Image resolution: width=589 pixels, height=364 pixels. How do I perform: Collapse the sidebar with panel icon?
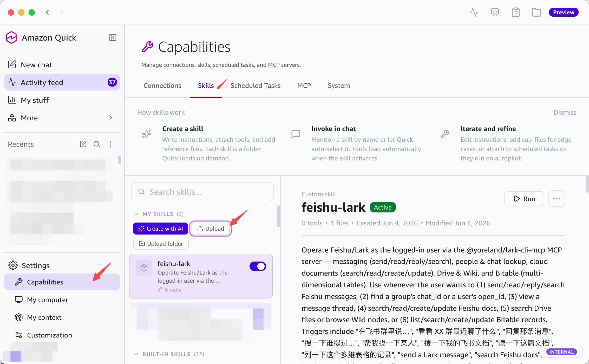tap(113, 37)
